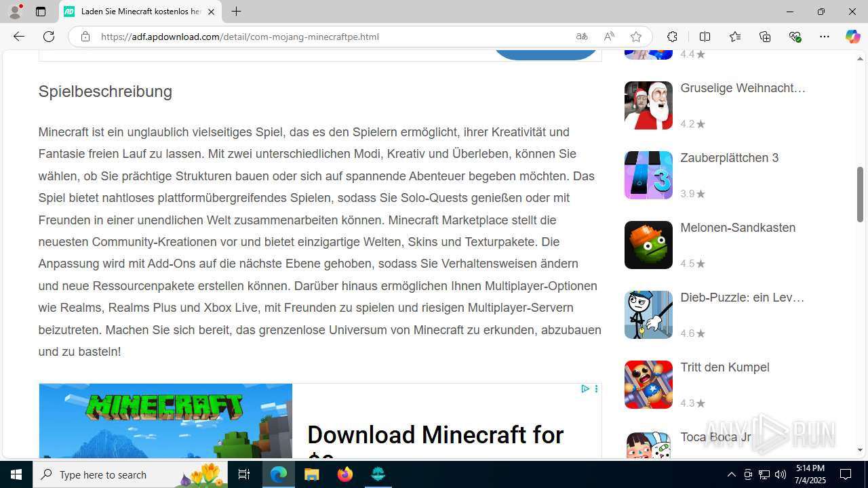The height and width of the screenshot is (488, 868).
Task: Launch Firefox from the taskbar
Action: pos(345,474)
